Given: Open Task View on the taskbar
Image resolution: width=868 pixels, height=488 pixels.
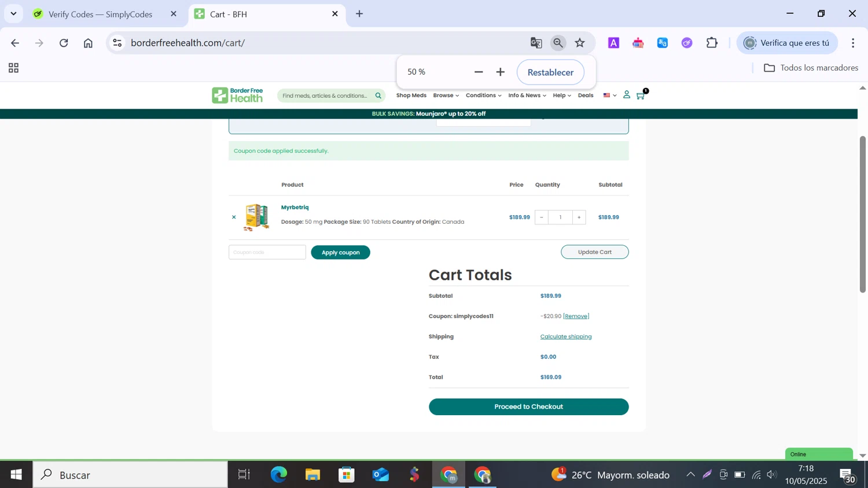Looking at the screenshot, I should click(244, 475).
